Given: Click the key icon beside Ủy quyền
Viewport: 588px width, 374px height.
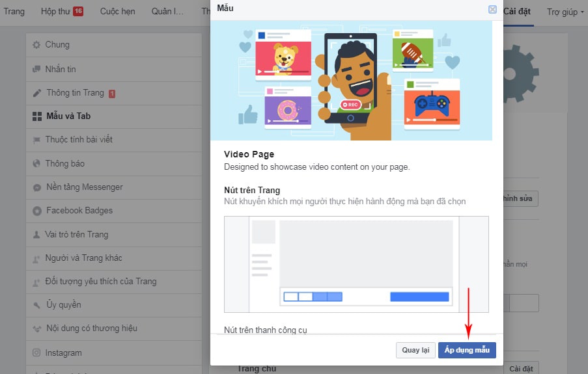Looking at the screenshot, I should pos(36,306).
